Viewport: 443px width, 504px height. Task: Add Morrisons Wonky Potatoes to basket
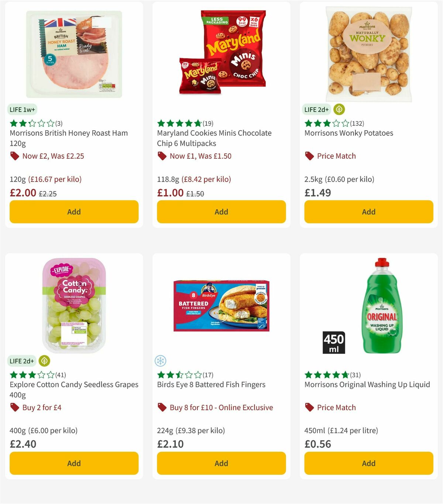click(x=368, y=212)
